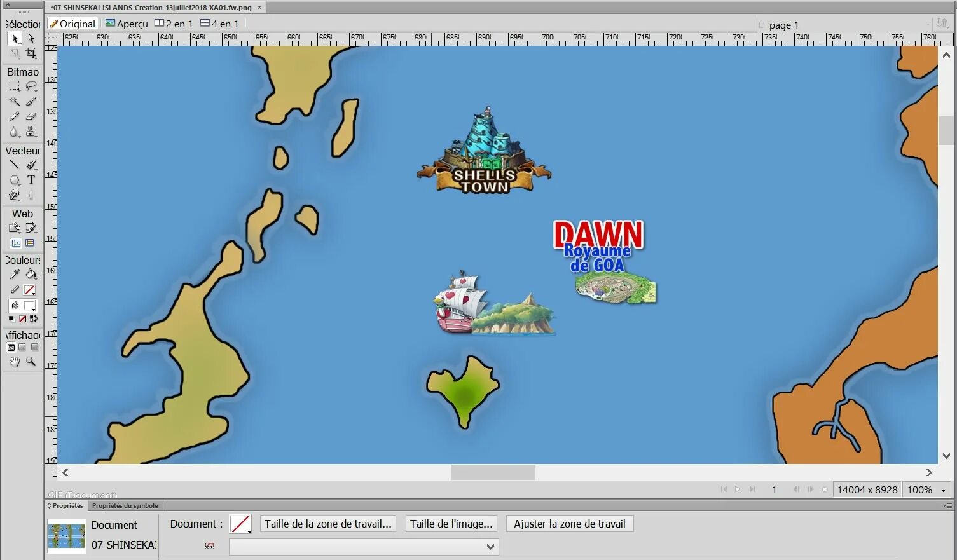Image resolution: width=957 pixels, height=560 pixels.
Task: Switch to Full Screen with Menus mode
Action: point(22,347)
